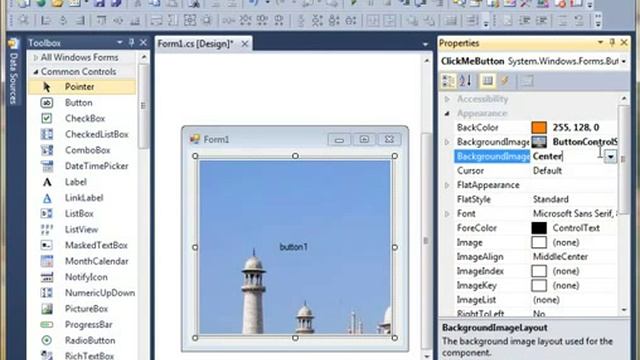Click the BackgroundImage thumbnail preview
This screenshot has height=360, width=640.
[x=539, y=142]
